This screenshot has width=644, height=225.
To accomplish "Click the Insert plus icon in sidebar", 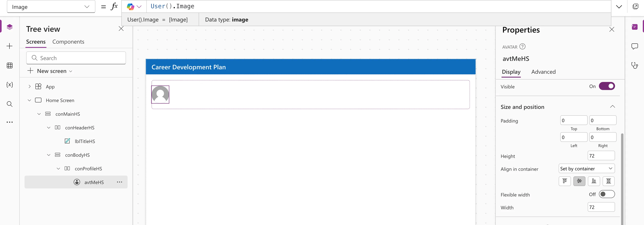I will tap(9, 46).
